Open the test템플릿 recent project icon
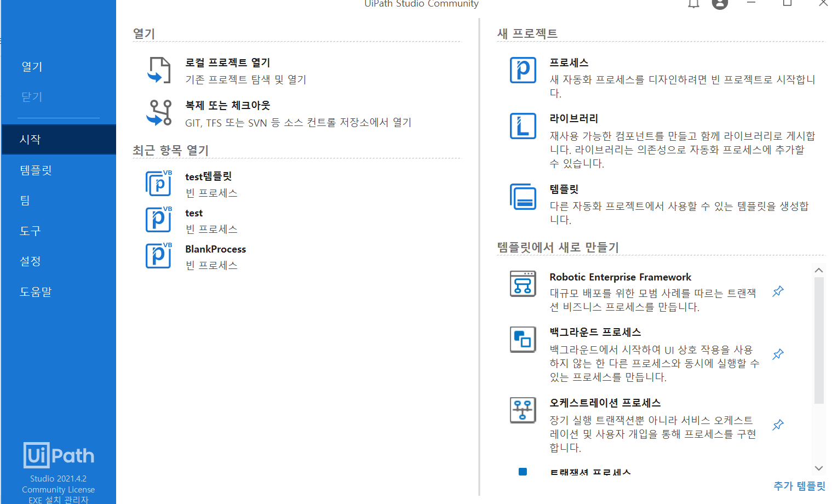The image size is (832, 504). pos(159,183)
